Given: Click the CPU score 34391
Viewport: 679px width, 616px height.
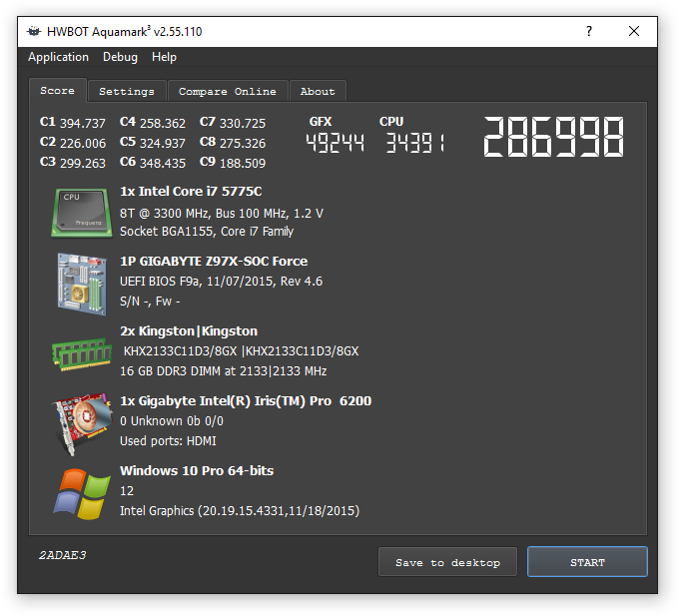Looking at the screenshot, I should [415, 143].
